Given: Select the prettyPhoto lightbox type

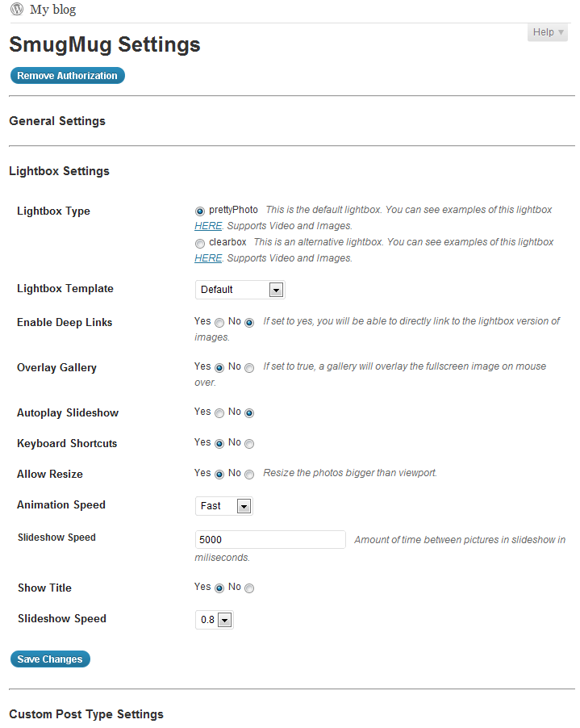Looking at the screenshot, I should 200,211.
